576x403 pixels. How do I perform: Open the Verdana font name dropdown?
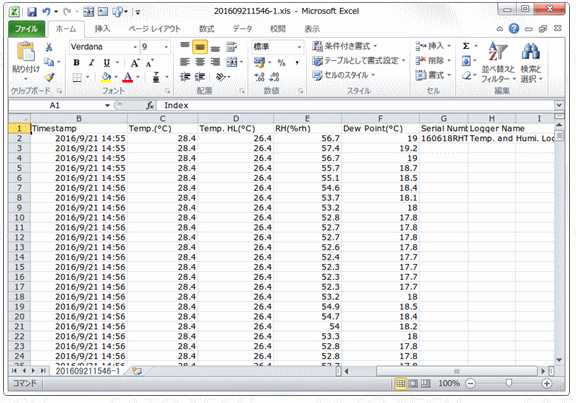[135, 47]
